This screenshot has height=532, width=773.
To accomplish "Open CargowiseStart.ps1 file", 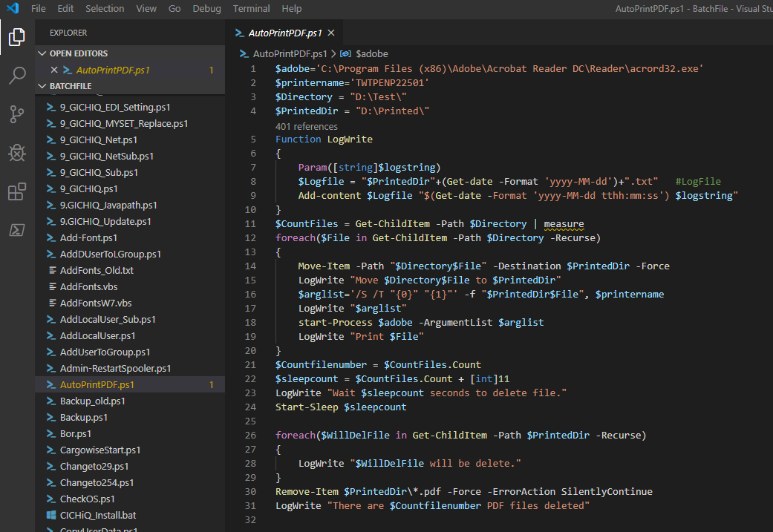I will [130, 450].
